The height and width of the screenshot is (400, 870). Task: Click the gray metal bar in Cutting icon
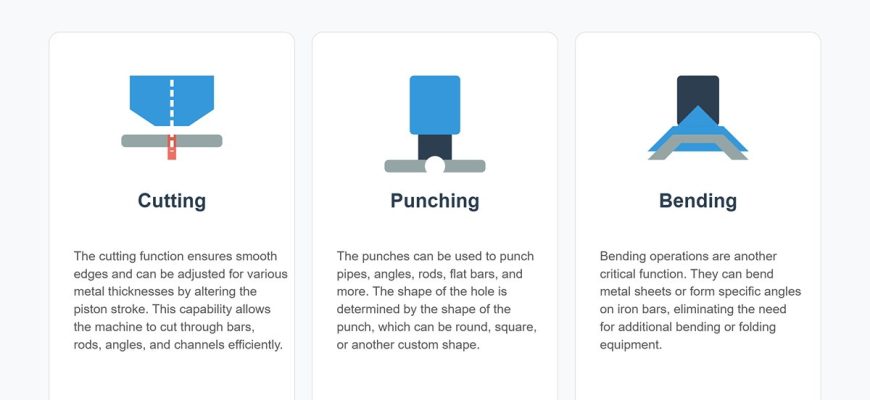[x=140, y=141]
